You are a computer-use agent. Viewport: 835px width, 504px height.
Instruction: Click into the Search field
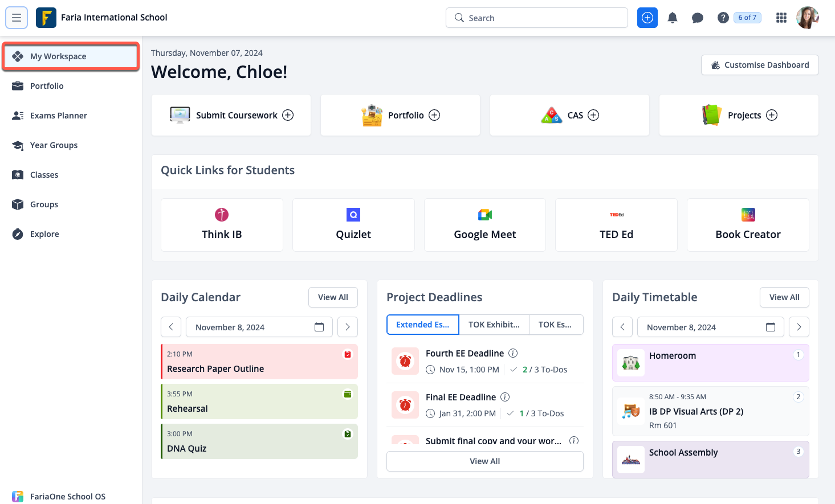click(537, 18)
